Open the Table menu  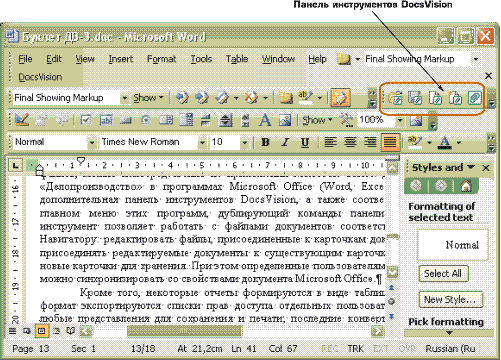coord(237,59)
